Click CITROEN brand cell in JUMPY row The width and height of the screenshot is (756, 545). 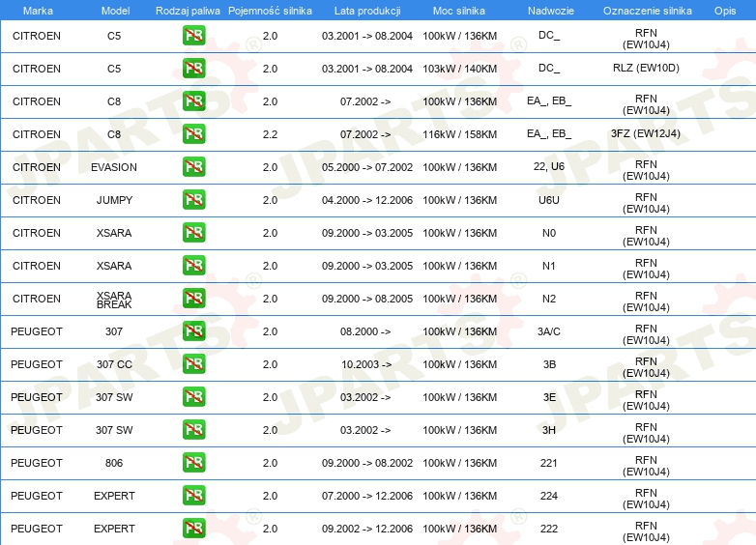point(37,200)
